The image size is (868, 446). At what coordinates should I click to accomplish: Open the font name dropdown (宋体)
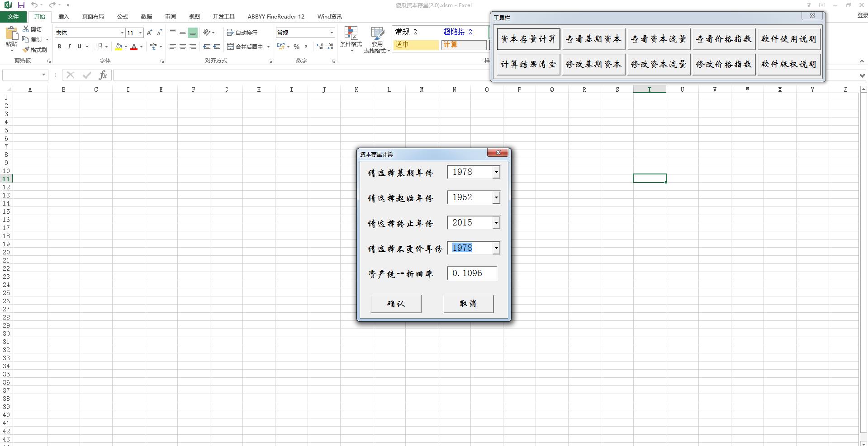click(x=122, y=33)
